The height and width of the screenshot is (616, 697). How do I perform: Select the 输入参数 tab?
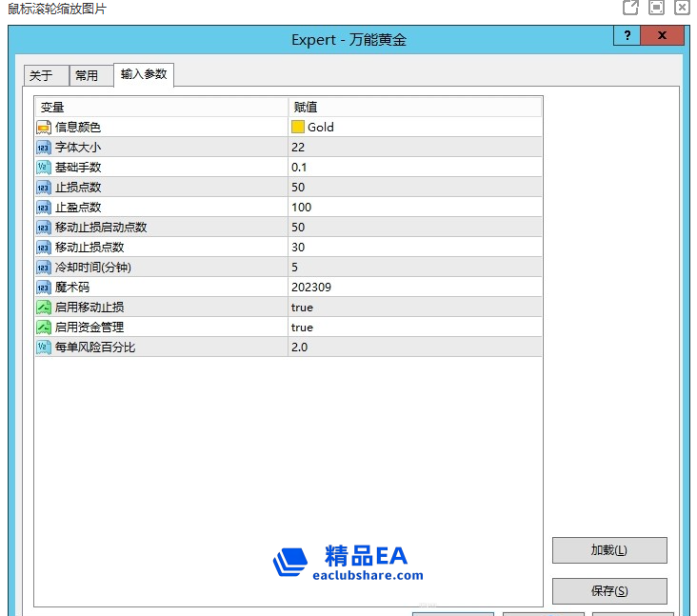pos(144,74)
